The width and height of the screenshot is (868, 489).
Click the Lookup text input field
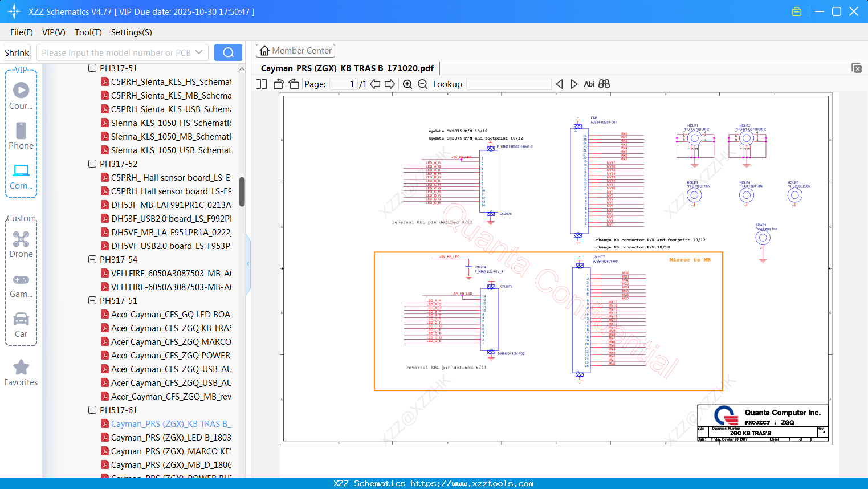tap(508, 84)
